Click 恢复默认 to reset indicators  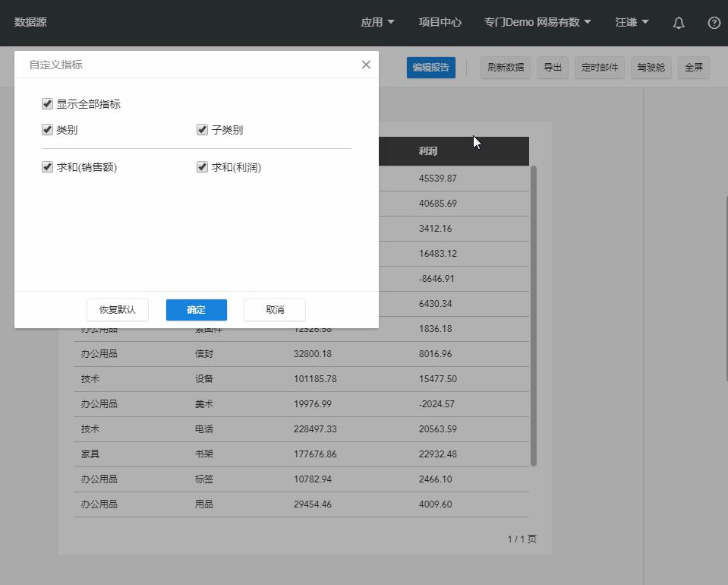click(x=118, y=310)
